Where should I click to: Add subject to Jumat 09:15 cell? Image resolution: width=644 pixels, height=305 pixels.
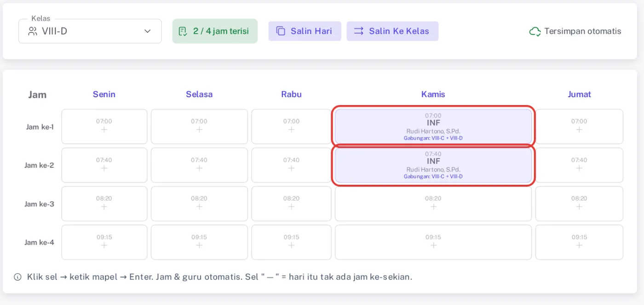tap(579, 242)
